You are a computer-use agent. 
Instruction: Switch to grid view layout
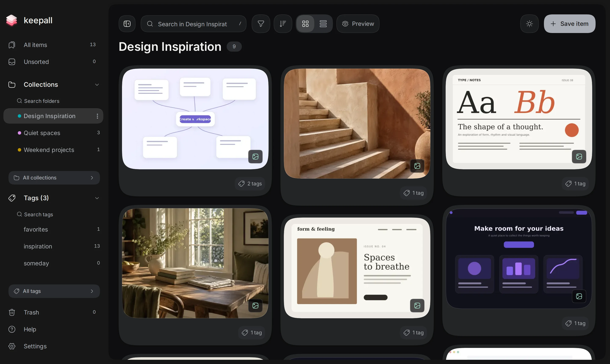click(x=305, y=24)
